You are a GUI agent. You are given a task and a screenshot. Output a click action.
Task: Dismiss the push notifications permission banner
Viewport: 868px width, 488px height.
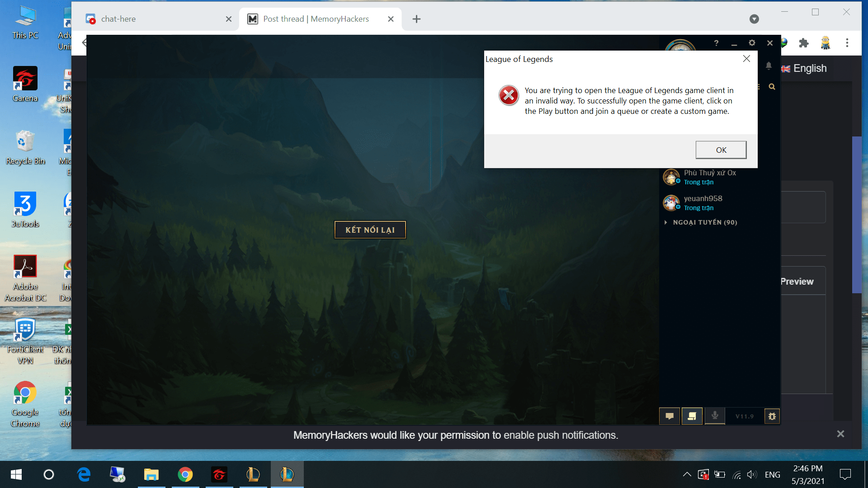840,434
